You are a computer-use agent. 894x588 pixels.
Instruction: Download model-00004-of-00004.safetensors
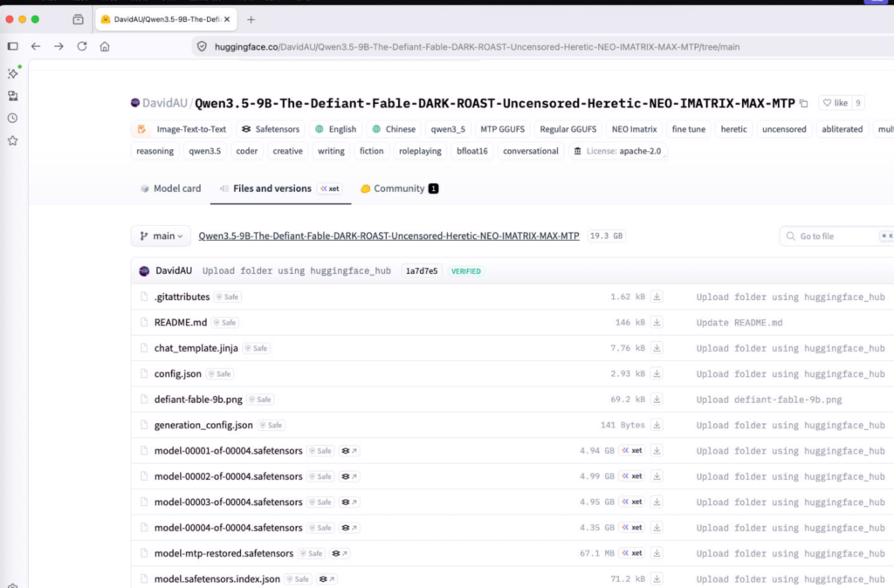[x=657, y=528]
